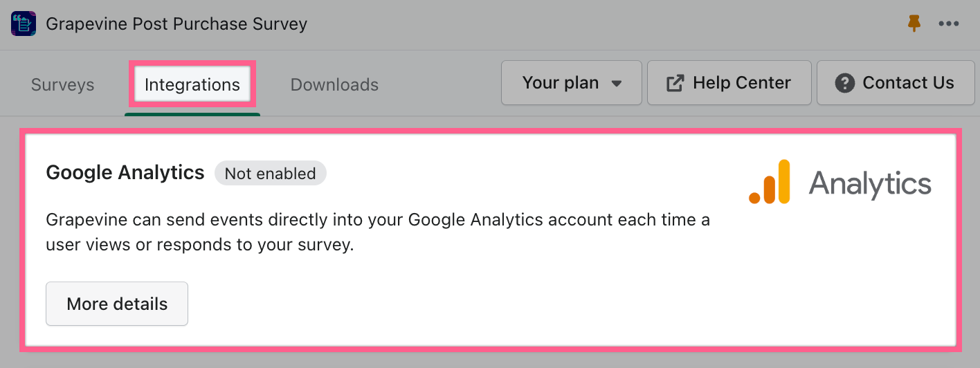Image resolution: width=980 pixels, height=368 pixels.
Task: Click the Contact Us button
Action: (896, 83)
